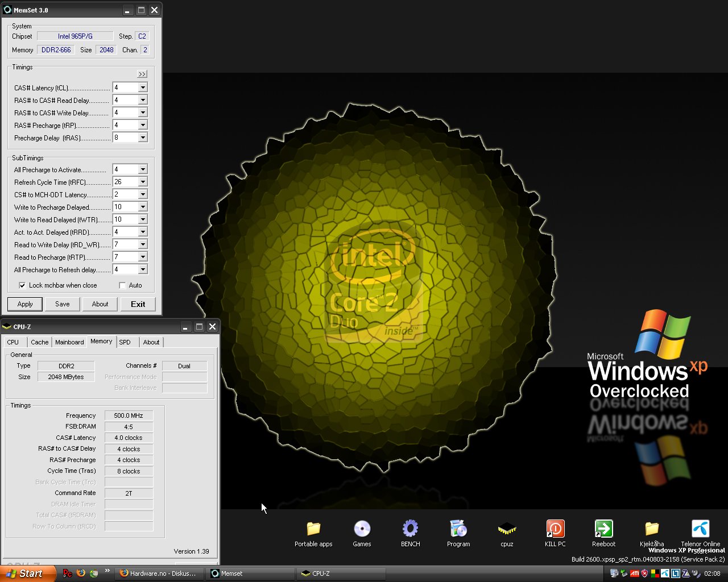Click the 02:08 taskbar clock
Viewport: 728px width, 582px height.
(x=712, y=573)
